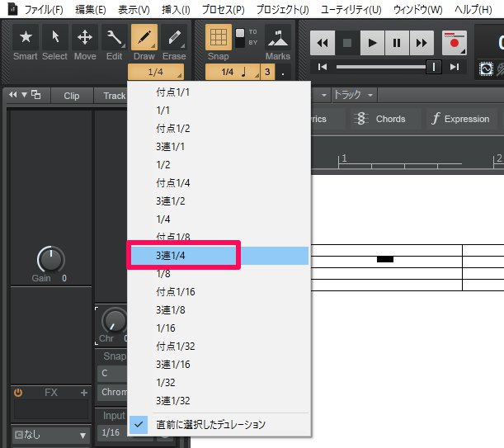The height and width of the screenshot is (448, 504).
Task: Choose 3連1/1 duration
Action: [x=219, y=147]
